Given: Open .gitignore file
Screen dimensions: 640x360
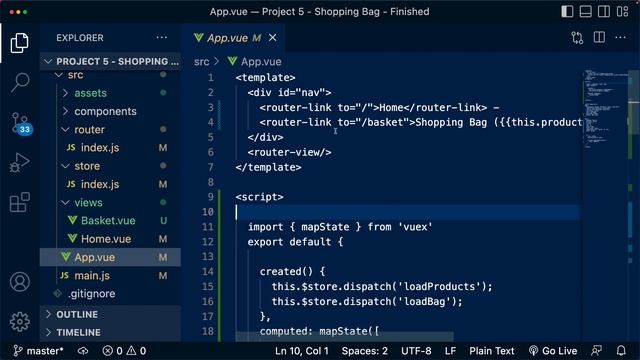Looking at the screenshot, I should pos(110,293).
